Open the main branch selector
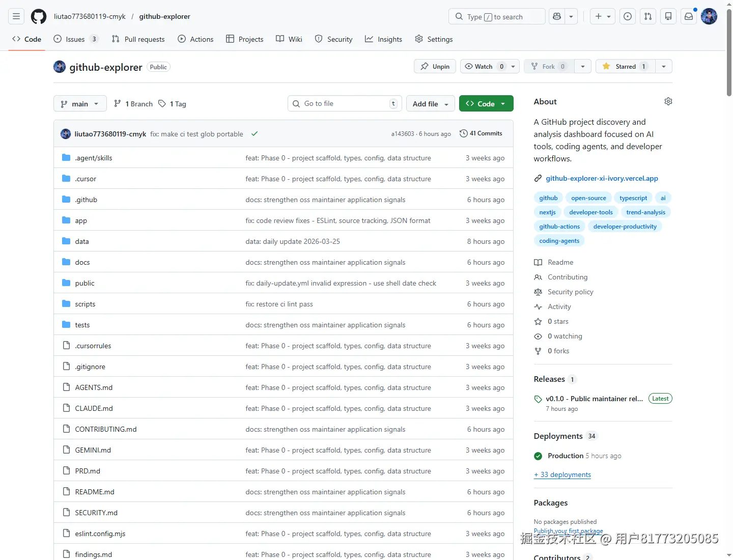The height and width of the screenshot is (560, 733). [79, 103]
